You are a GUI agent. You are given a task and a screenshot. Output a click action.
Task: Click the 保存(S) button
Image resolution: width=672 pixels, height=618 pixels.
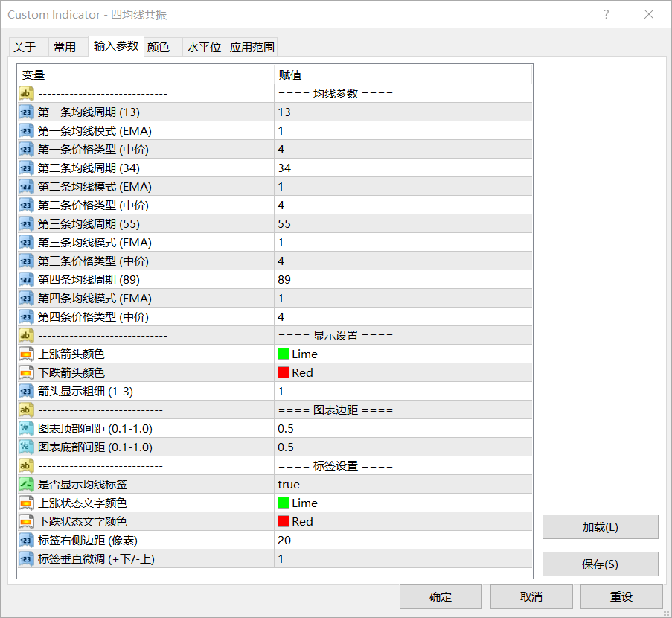pyautogui.click(x=600, y=564)
